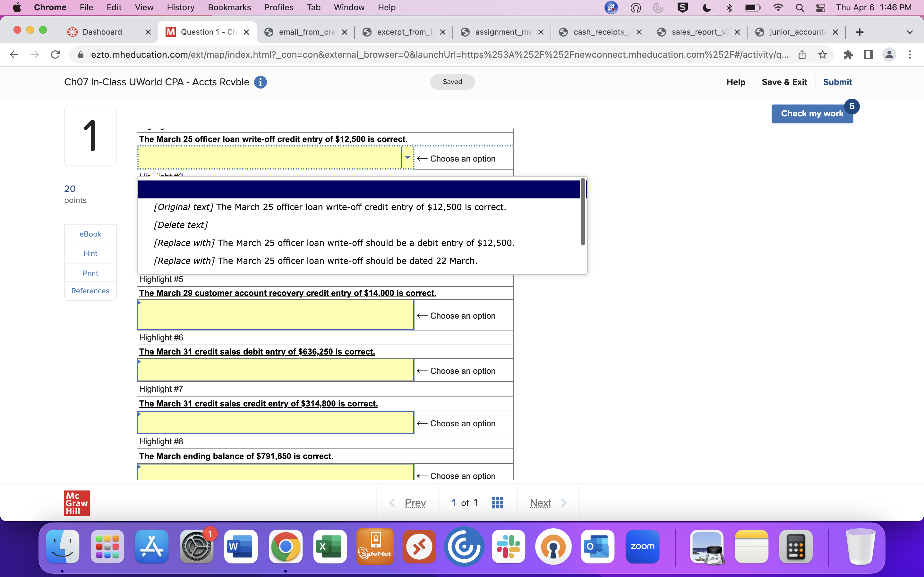Select the Delete text option in the popup
The width and height of the screenshot is (924, 577).
point(181,225)
